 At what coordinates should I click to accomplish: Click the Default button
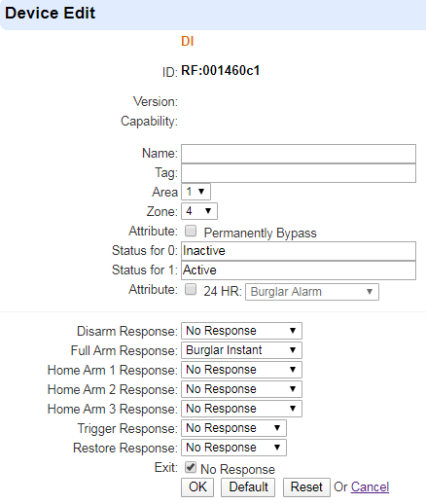[x=248, y=487]
